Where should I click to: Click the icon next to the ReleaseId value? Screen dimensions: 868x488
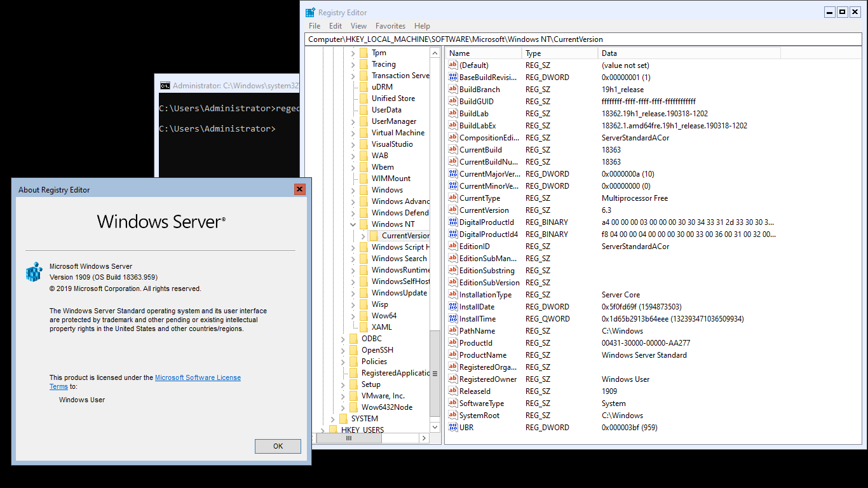point(453,391)
